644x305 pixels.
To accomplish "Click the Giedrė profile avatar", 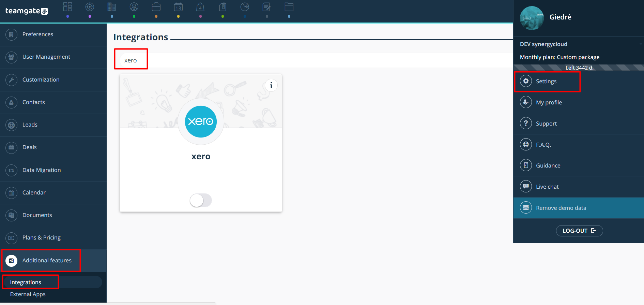I will pyautogui.click(x=532, y=18).
